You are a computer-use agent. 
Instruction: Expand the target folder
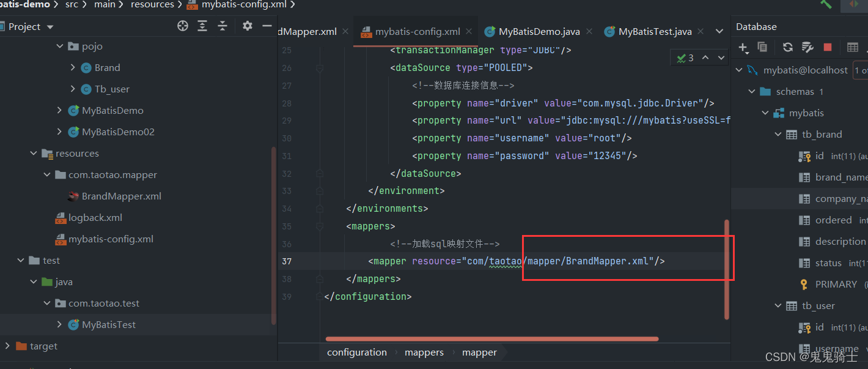(x=7, y=346)
